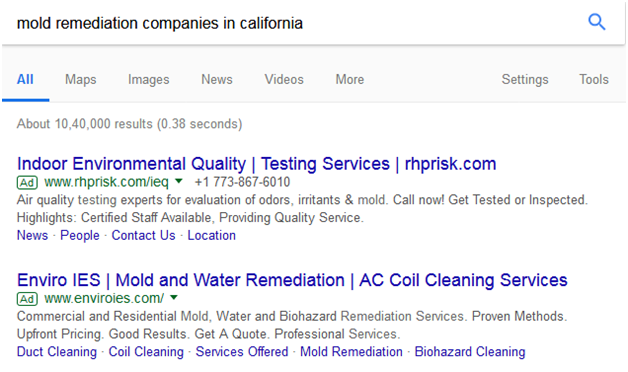Screen dimensions: 628x372
Task: Open the News results tab
Action: point(217,79)
